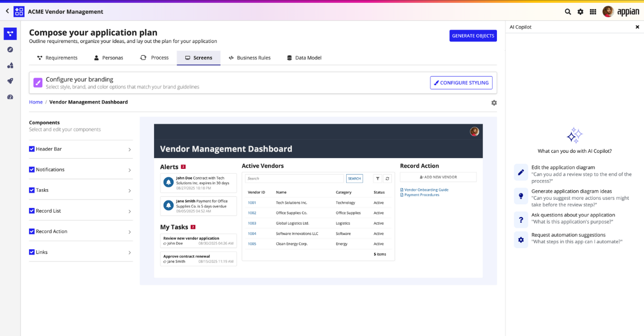Open the app grid navigation icon
This screenshot has width=644, height=336.
593,12
